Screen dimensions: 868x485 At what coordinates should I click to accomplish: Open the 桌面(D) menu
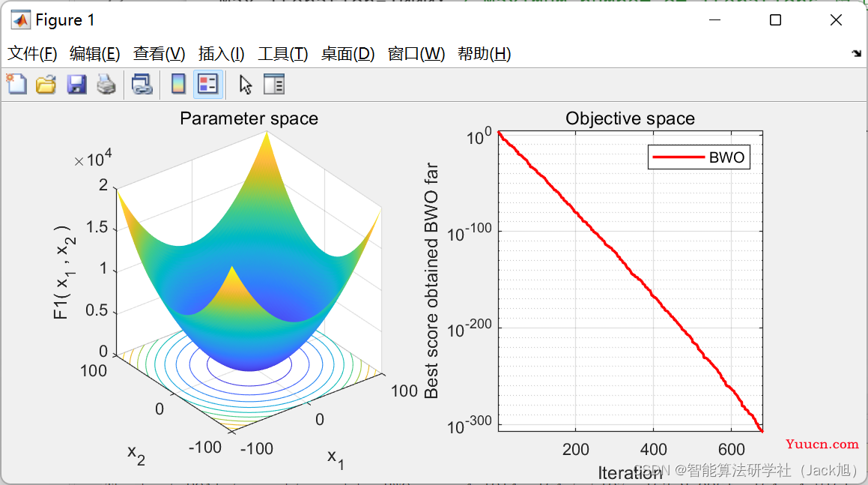347,54
